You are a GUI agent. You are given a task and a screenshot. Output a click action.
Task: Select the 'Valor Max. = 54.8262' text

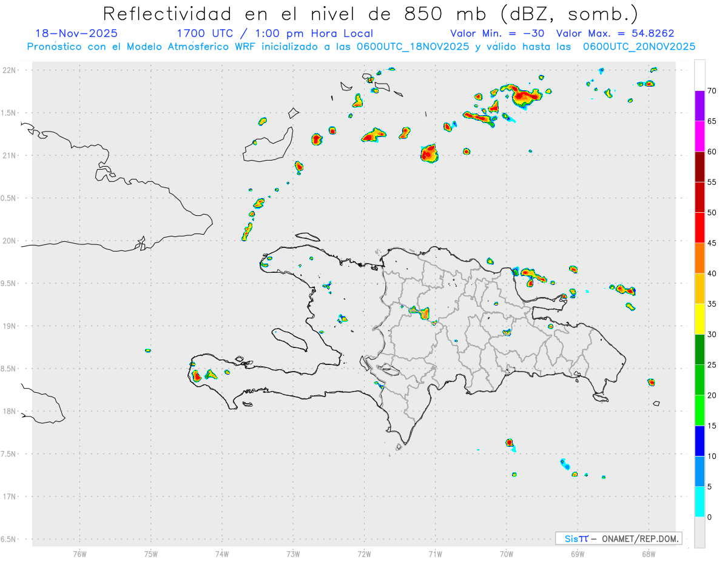tap(615, 33)
